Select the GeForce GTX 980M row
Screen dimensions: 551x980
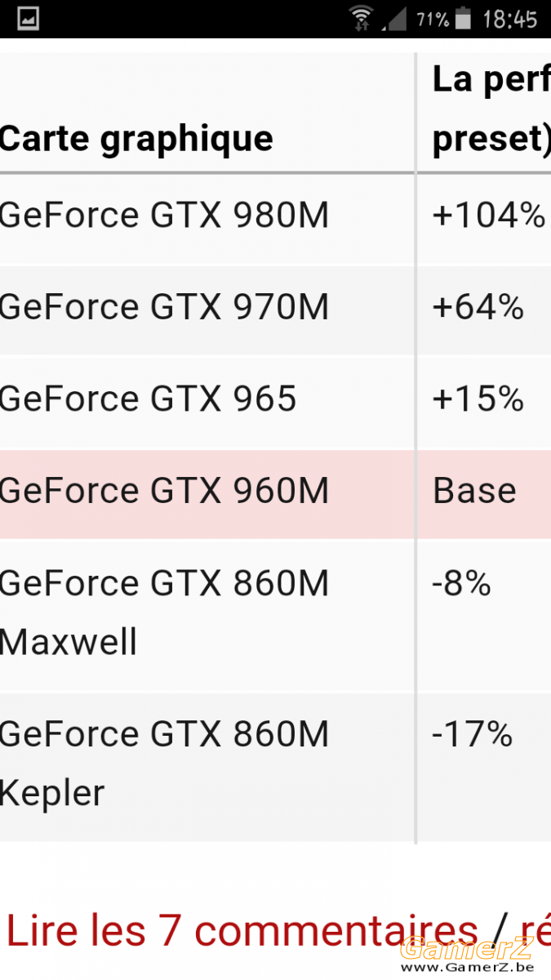275,216
